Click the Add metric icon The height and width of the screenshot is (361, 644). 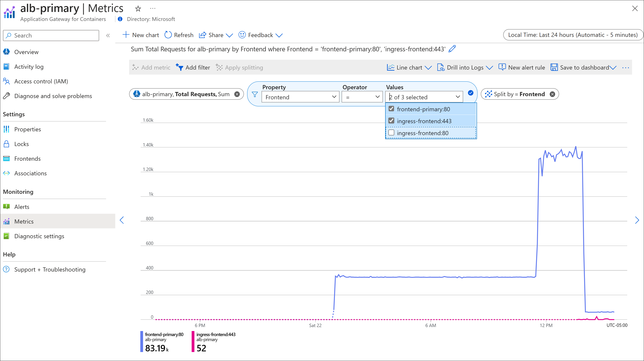coord(135,67)
